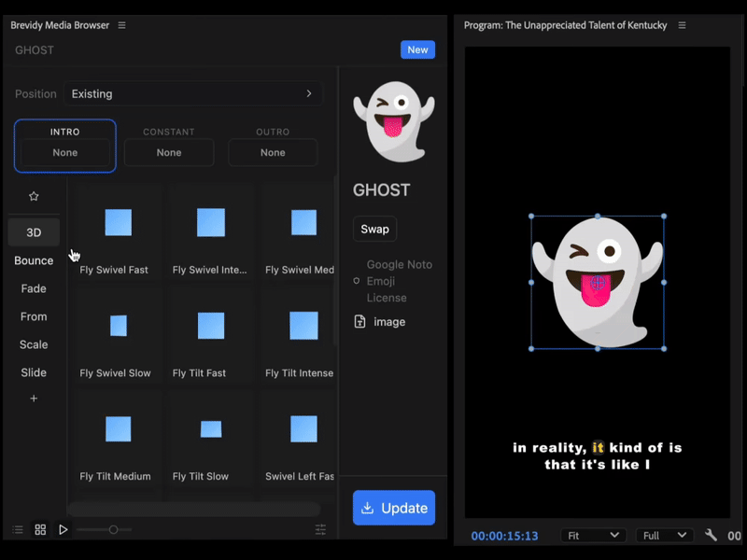Switch to list view icon

18,529
